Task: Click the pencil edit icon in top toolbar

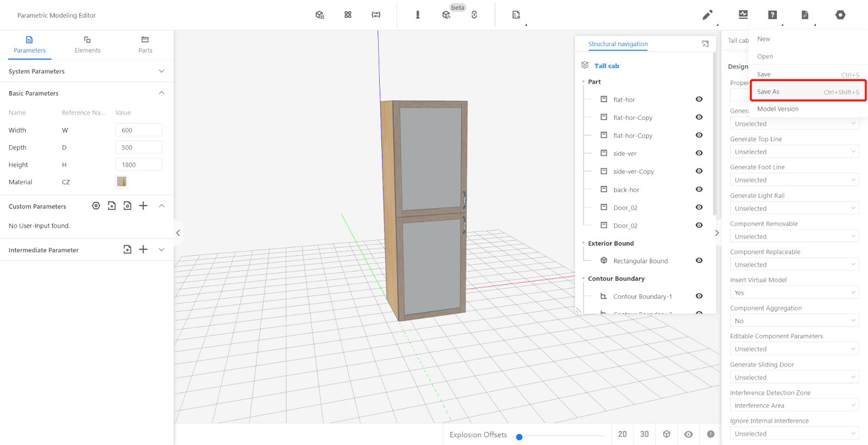Action: (707, 15)
